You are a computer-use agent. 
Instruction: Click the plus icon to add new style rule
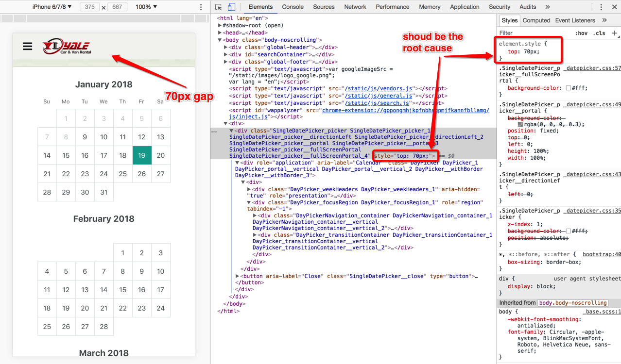pos(615,33)
